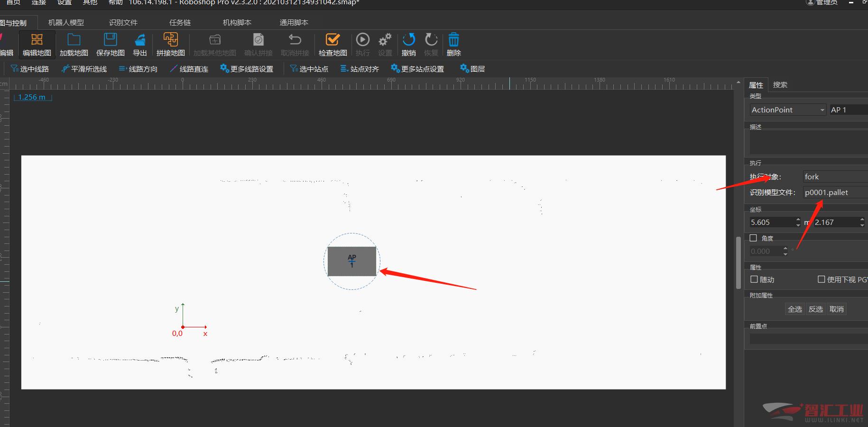868x427 pixels.
Task: Click 确认拼接 (Confirm Stitch) icon
Action: coord(259,39)
